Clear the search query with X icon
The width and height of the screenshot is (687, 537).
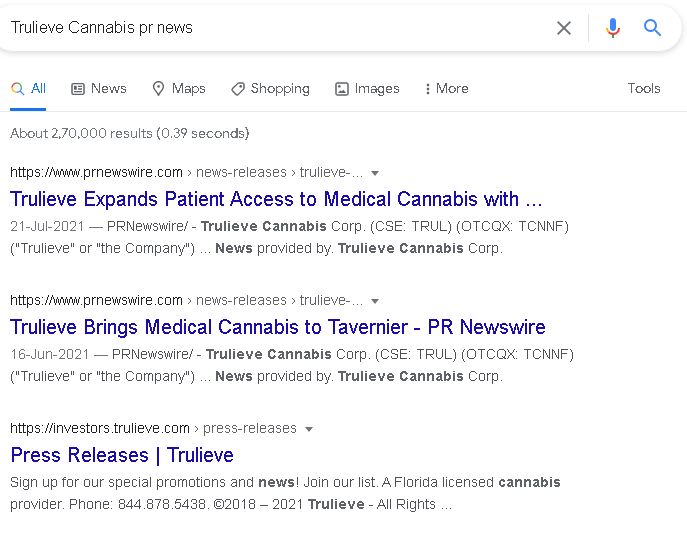click(x=564, y=28)
